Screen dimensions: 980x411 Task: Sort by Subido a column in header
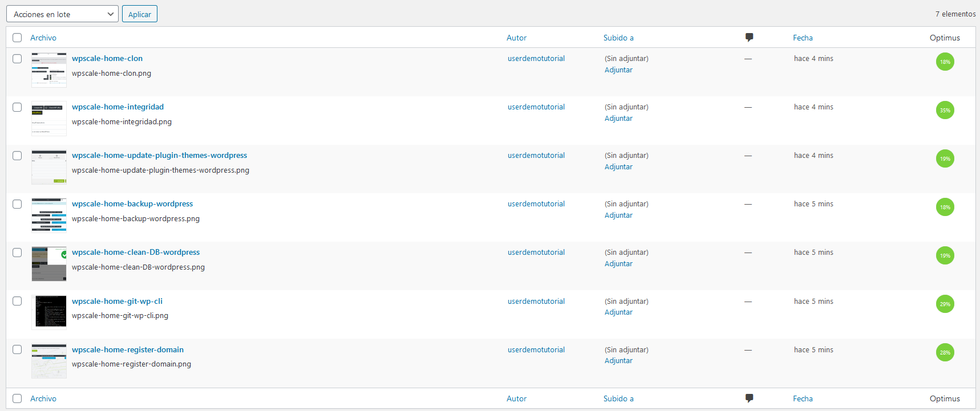[x=618, y=38]
